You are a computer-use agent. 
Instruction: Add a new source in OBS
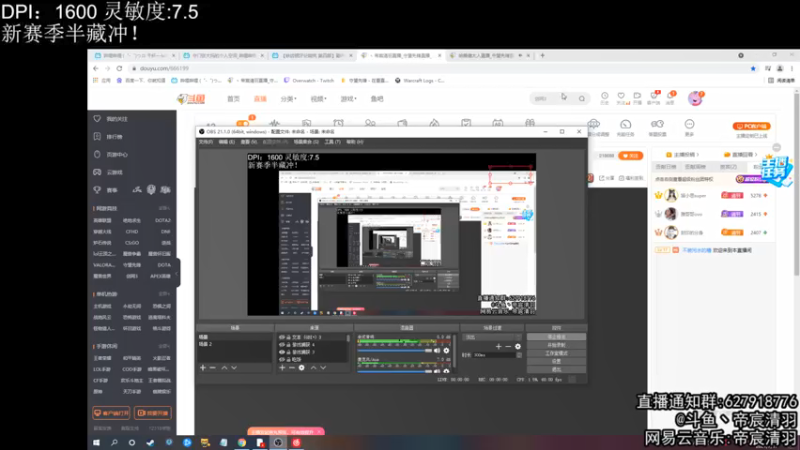[x=282, y=367]
